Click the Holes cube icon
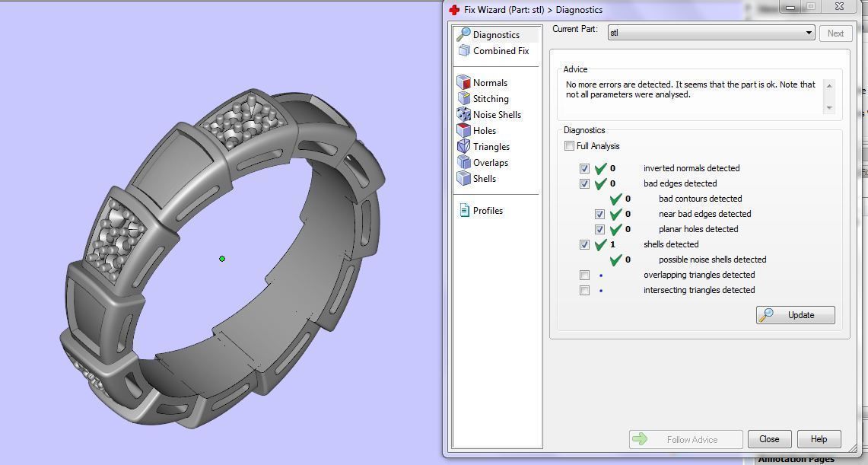Viewport: 868px width, 465px height. [463, 131]
